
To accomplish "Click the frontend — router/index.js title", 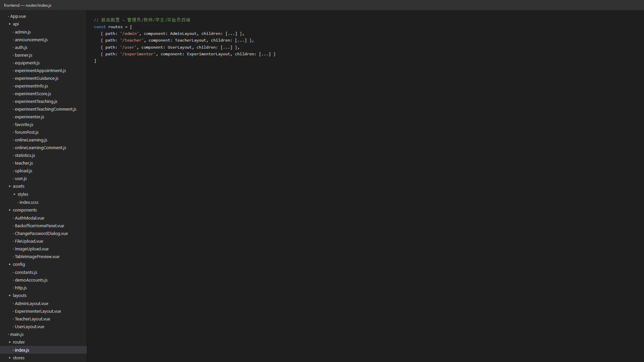I will 28,5.
